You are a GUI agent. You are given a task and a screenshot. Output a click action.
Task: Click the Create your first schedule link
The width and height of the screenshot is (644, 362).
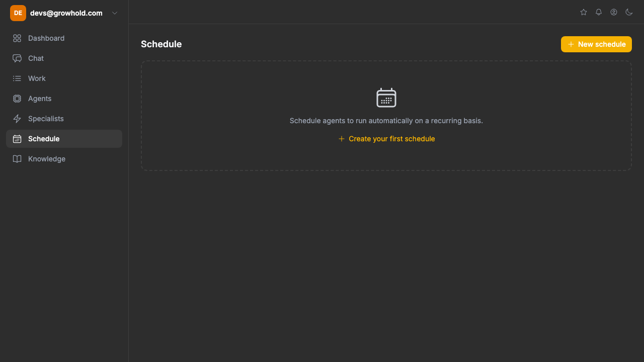[x=391, y=139]
